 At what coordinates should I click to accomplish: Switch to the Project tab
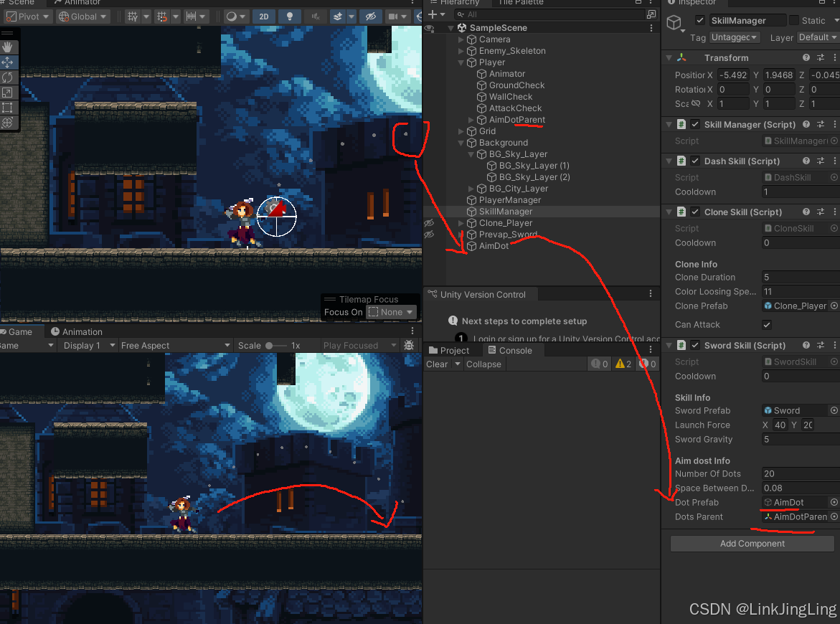449,351
